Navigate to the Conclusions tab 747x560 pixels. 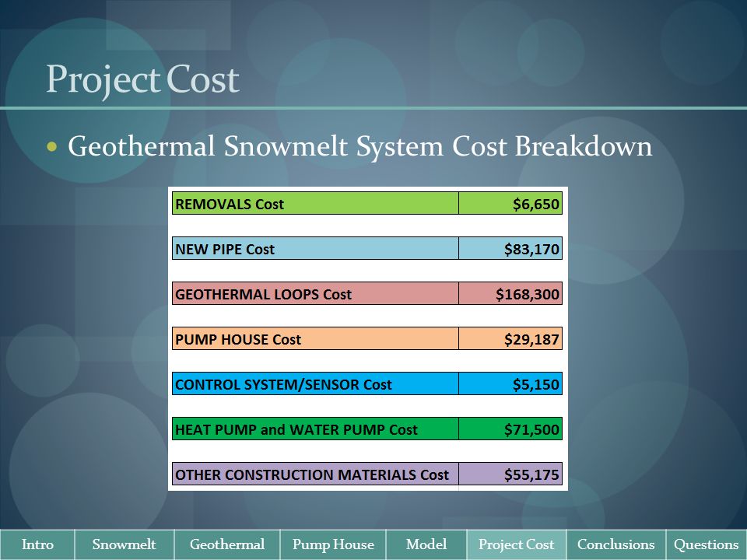(x=616, y=544)
